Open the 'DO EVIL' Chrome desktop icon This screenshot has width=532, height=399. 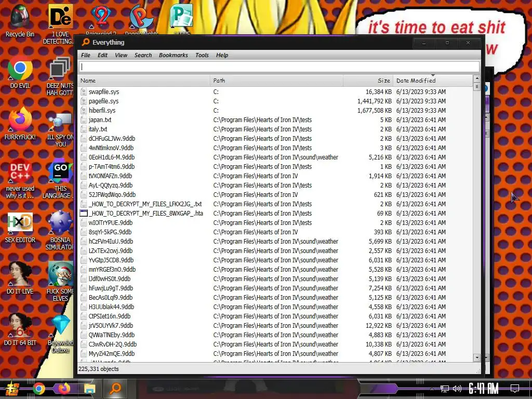point(20,72)
